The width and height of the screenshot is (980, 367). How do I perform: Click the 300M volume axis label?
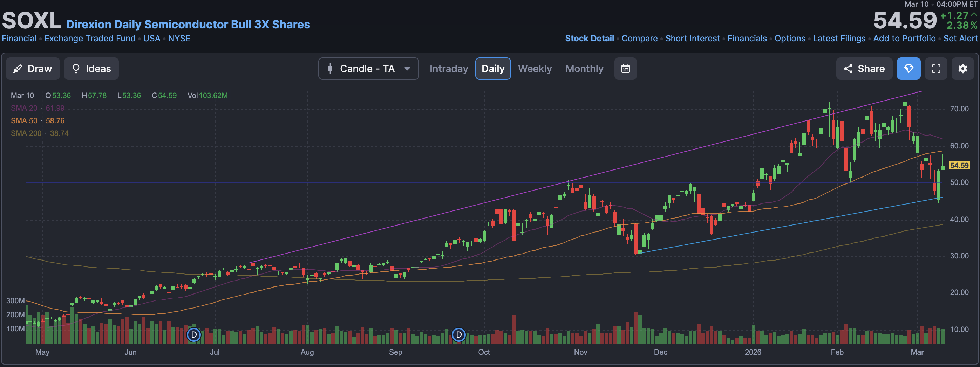tap(15, 300)
